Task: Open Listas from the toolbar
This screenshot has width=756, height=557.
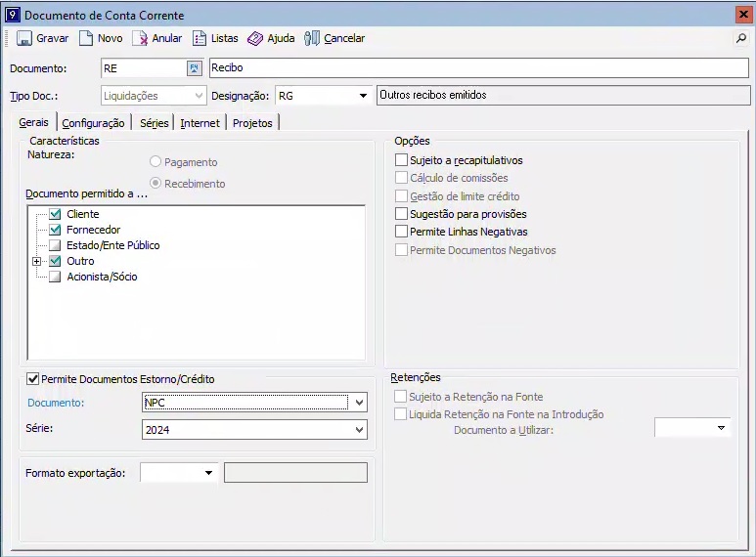Action: coord(200,38)
